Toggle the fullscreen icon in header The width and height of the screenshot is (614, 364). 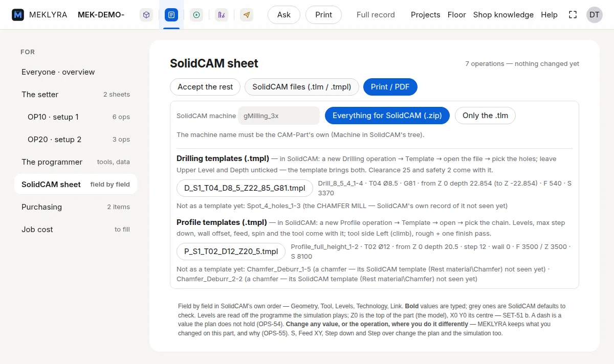tap(573, 15)
